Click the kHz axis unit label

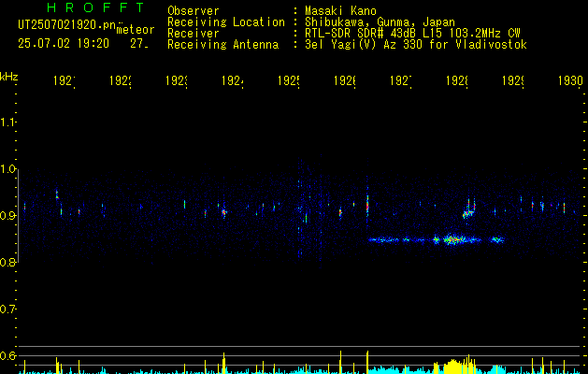click(x=8, y=76)
